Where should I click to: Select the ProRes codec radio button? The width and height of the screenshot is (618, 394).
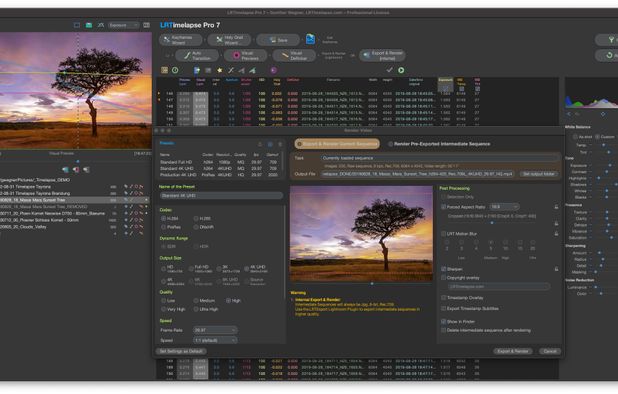(x=163, y=227)
